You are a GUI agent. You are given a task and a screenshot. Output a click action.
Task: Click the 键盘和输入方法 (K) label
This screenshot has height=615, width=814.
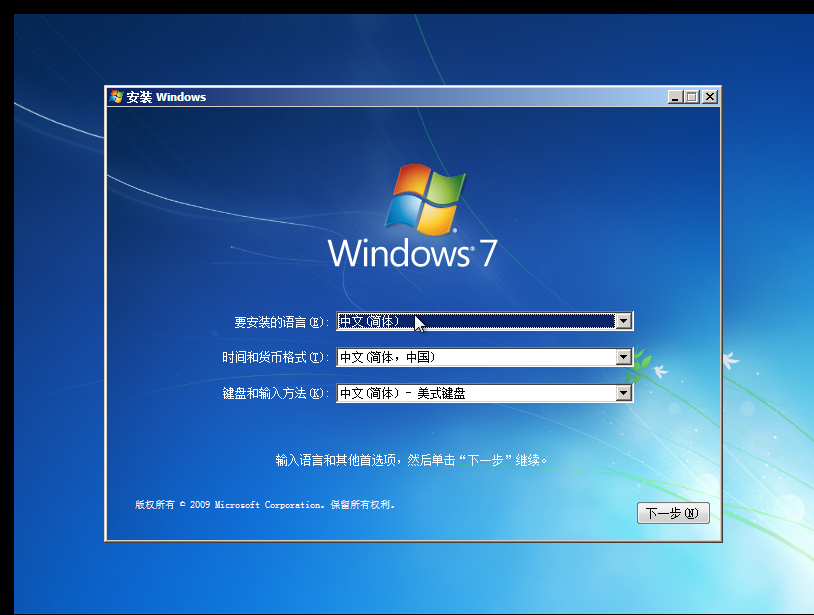[x=275, y=393]
